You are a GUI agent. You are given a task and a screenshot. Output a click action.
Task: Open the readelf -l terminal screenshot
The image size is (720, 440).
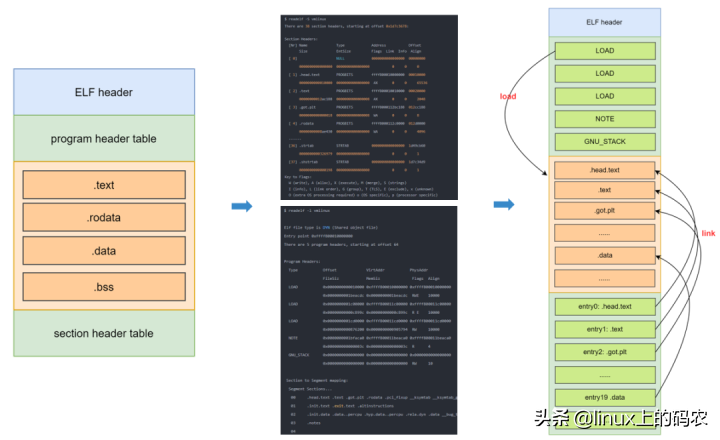[x=369, y=320]
